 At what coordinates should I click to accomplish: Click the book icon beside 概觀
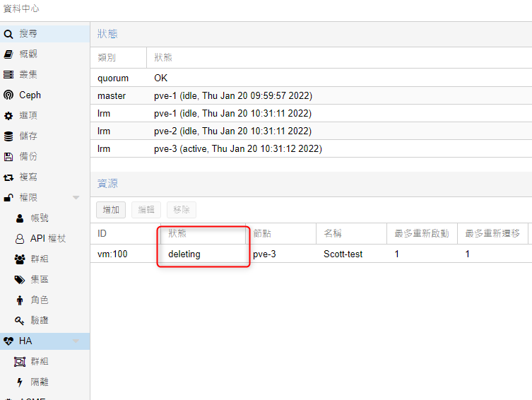pos(8,54)
